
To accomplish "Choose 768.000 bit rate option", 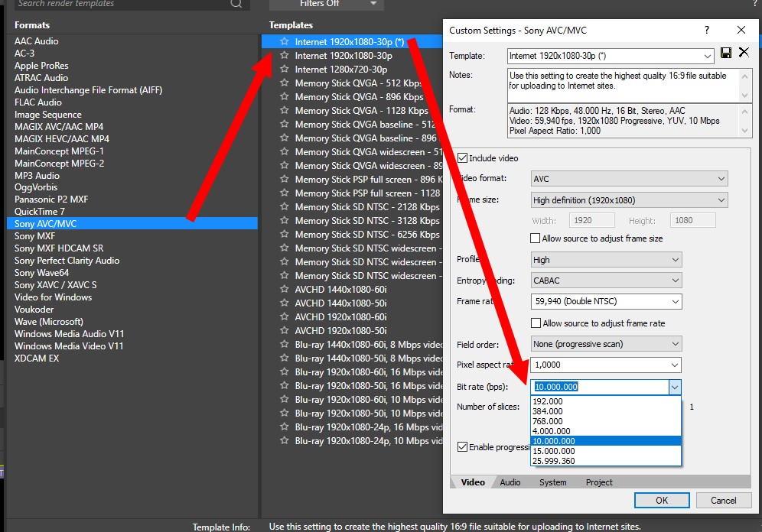I will point(605,421).
